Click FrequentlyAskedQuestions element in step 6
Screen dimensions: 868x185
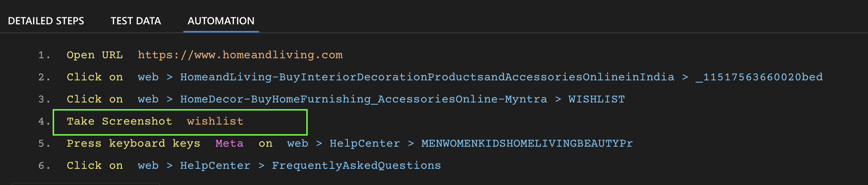[x=356, y=165]
